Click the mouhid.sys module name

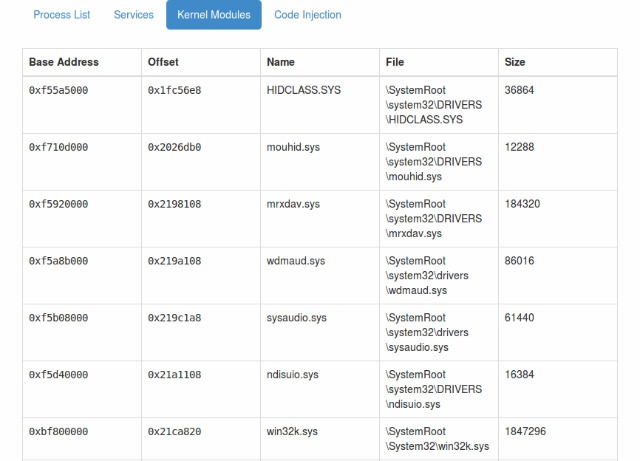(x=293, y=147)
